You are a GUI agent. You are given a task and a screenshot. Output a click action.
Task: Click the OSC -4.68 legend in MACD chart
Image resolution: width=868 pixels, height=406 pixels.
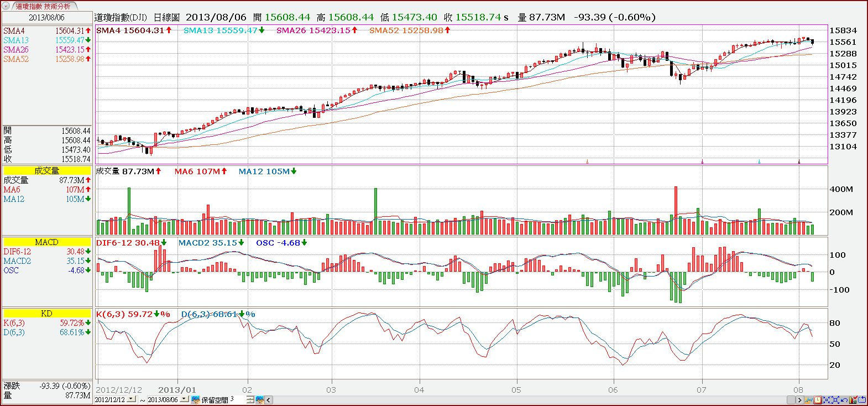281,243
